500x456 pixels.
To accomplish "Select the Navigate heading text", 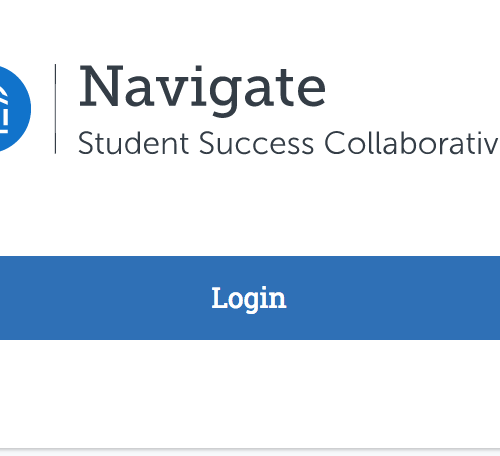I will pos(202,90).
